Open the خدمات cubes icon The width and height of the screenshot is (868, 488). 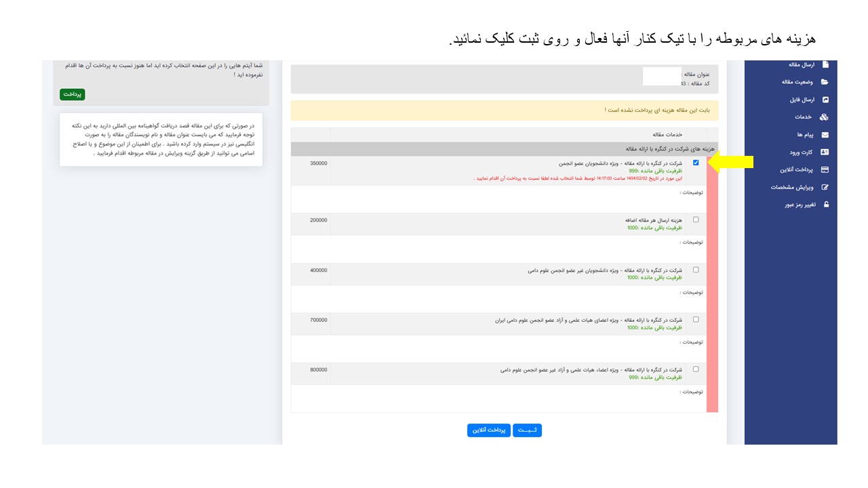pos(825,117)
